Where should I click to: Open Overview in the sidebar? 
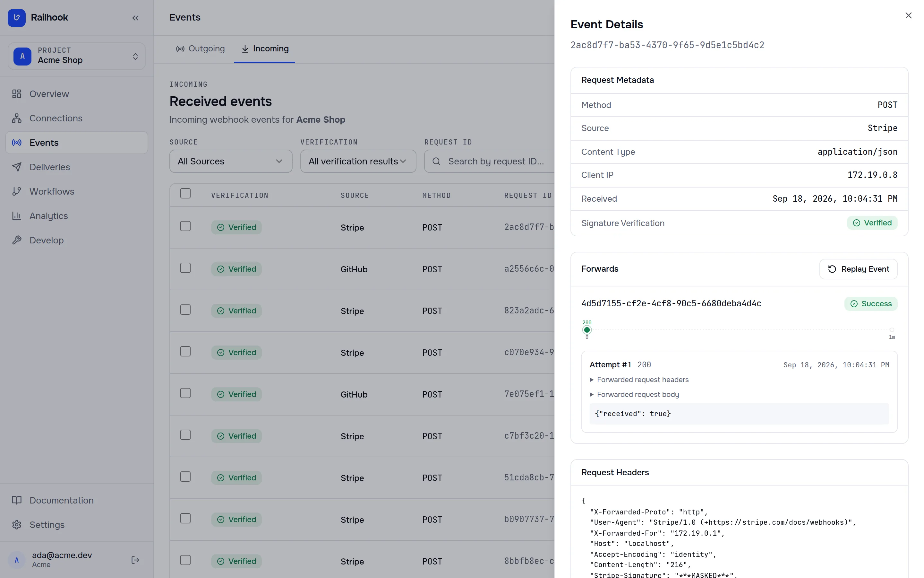click(76, 94)
